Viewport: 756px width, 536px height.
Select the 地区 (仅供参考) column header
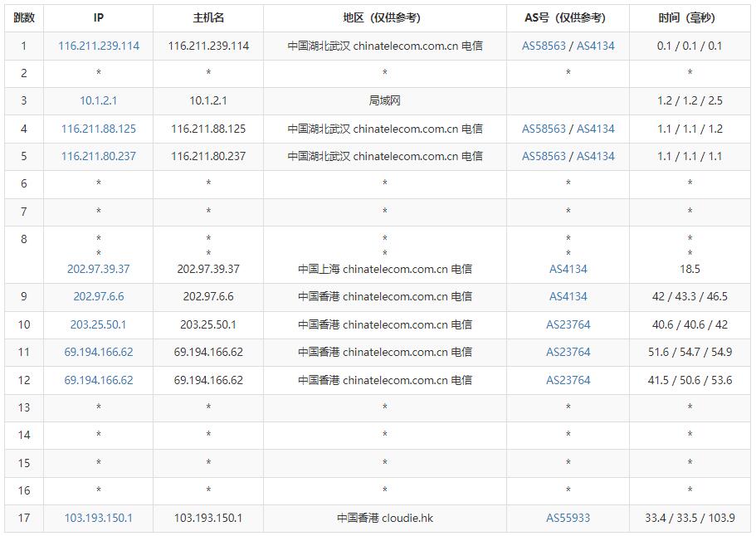(x=385, y=17)
